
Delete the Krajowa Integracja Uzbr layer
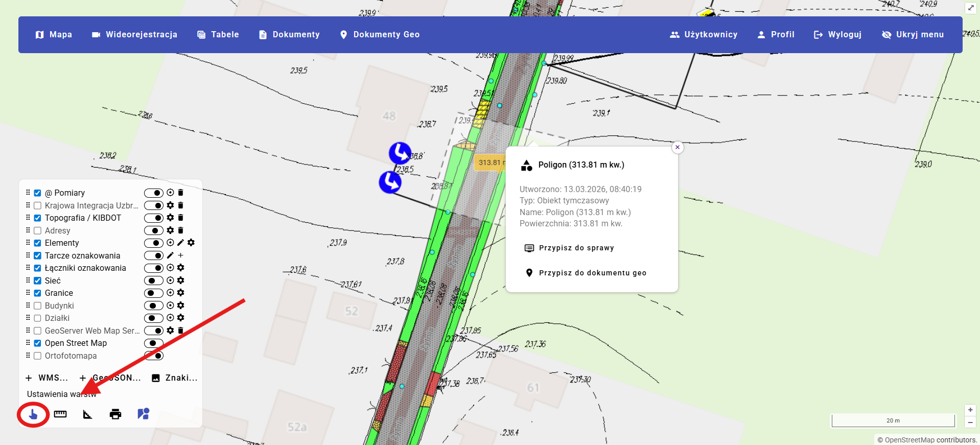180,205
